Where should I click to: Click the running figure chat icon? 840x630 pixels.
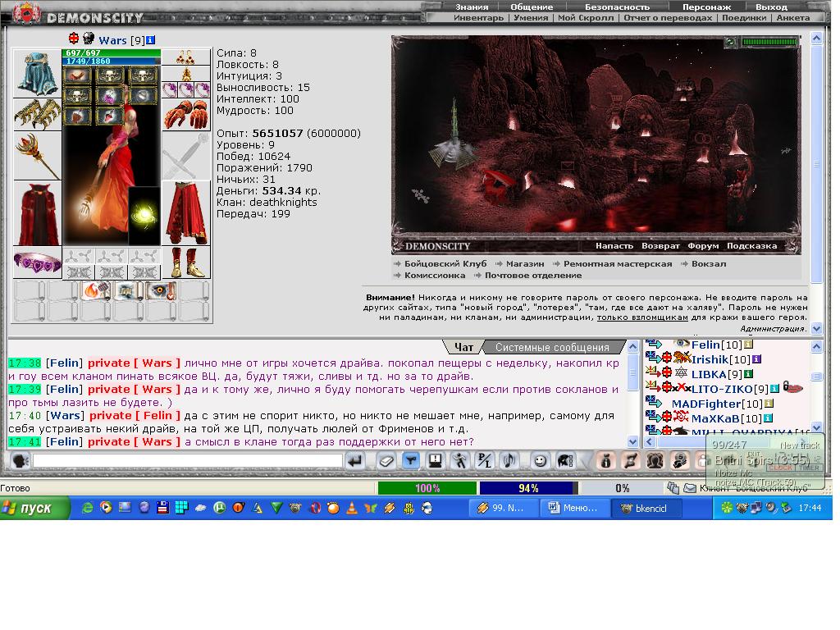tap(460, 461)
